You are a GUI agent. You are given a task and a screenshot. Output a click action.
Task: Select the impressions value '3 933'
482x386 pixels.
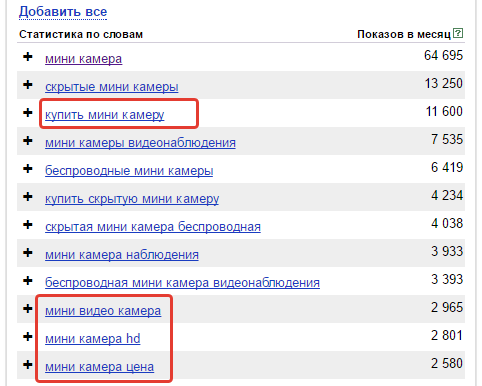pos(447,251)
